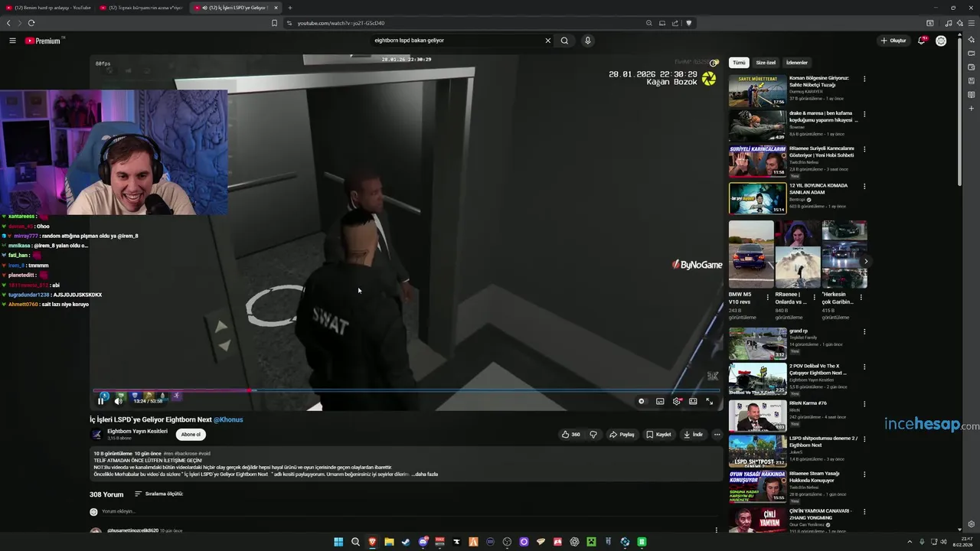The width and height of the screenshot is (980, 551).
Task: Open Brave Shields icon in address bar
Action: point(688,23)
